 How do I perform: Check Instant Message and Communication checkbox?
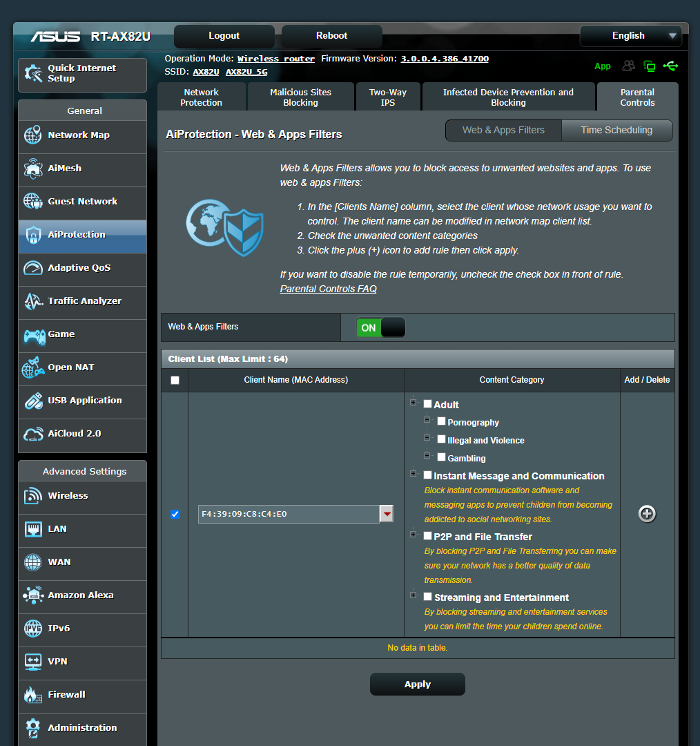(x=427, y=475)
